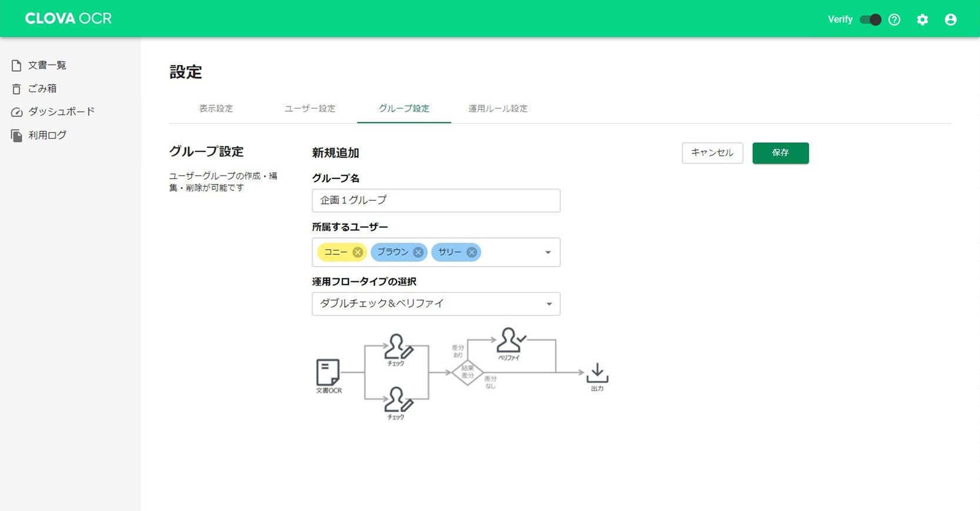Switch to the ユーザー設定 tab
The width and height of the screenshot is (980, 511).
tap(310, 109)
